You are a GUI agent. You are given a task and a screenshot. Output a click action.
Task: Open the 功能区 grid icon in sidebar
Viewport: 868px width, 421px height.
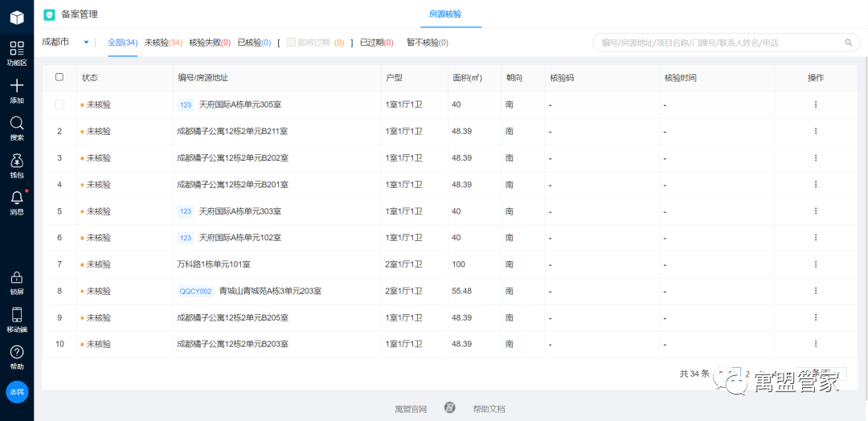click(17, 49)
